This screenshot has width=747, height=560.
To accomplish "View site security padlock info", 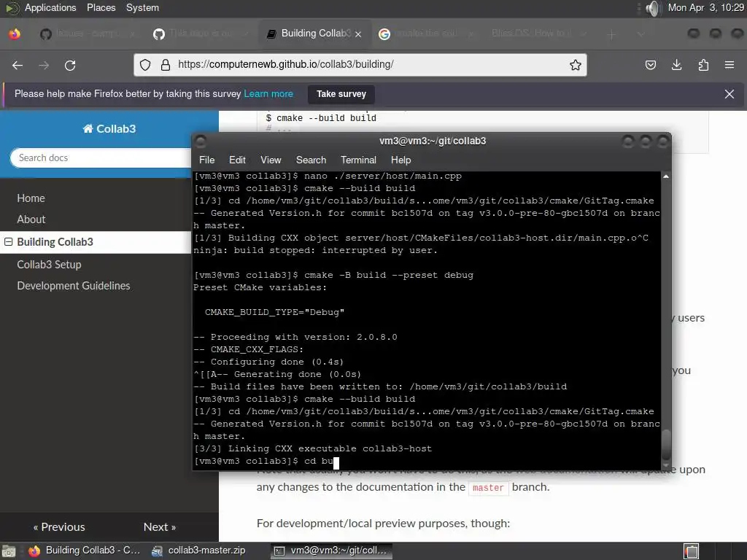I will point(166,65).
